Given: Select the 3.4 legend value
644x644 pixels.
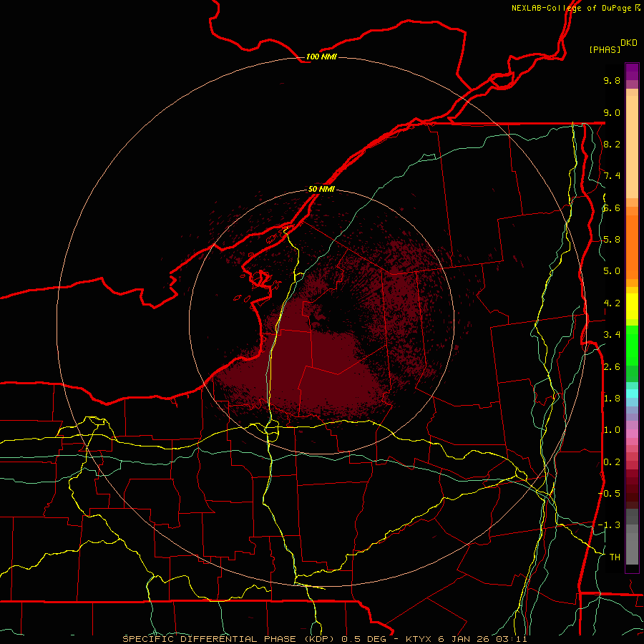Looking at the screenshot, I should click(x=612, y=335).
